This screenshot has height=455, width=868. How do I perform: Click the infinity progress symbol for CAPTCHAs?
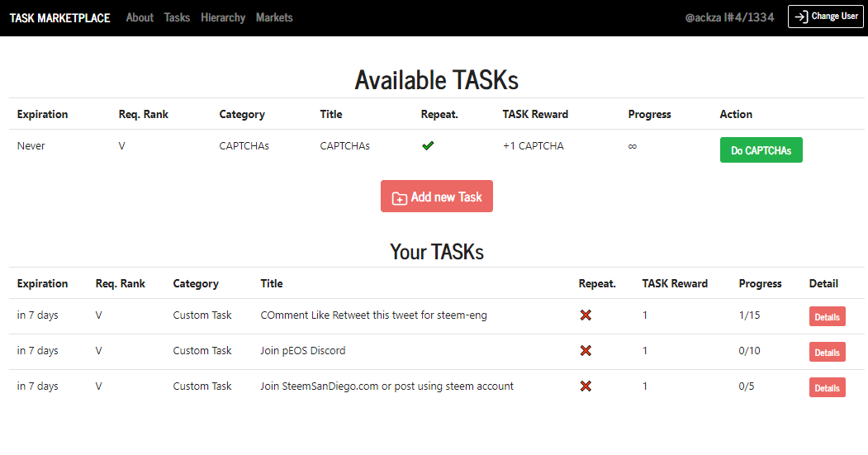(632, 146)
